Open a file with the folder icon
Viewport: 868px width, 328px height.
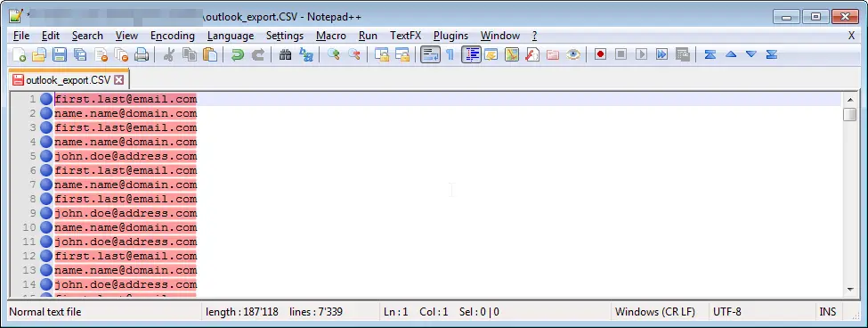(39, 55)
